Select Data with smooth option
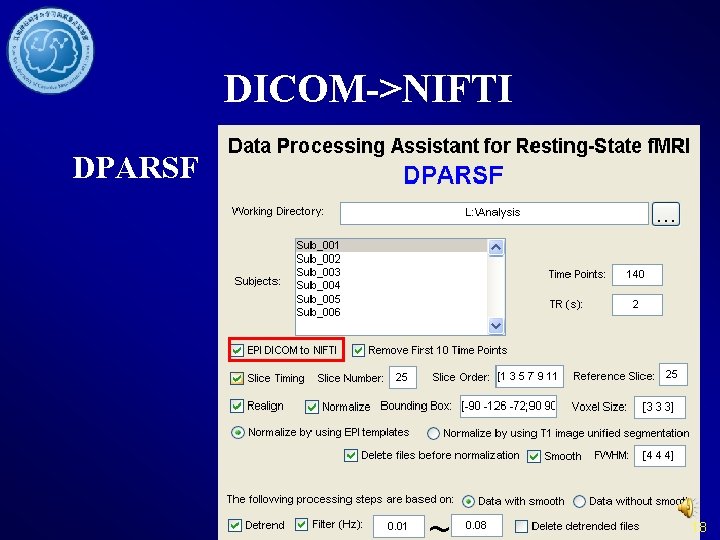Viewport: 720px width, 540px height. click(468, 501)
